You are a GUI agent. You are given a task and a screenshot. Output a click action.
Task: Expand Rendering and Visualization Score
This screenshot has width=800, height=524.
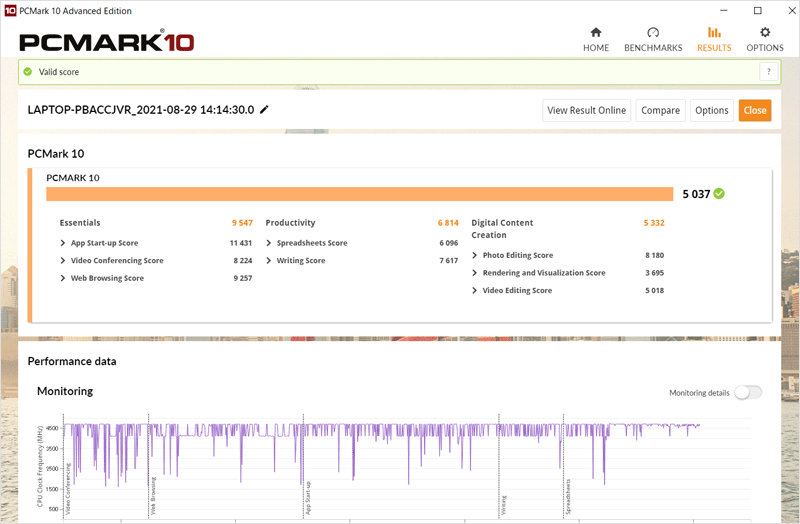tap(475, 273)
